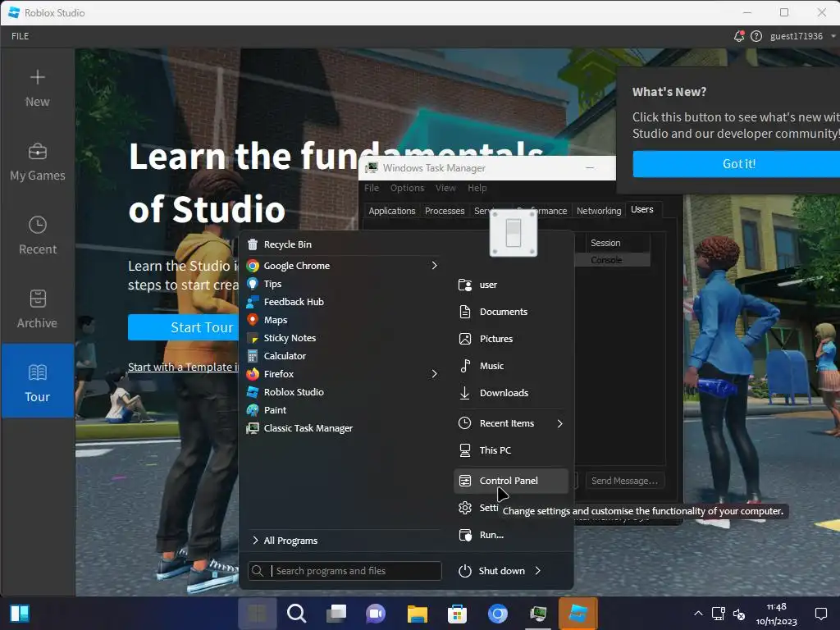Click the help question mark icon
Viewport: 840px width, 630px height.
[756, 36]
